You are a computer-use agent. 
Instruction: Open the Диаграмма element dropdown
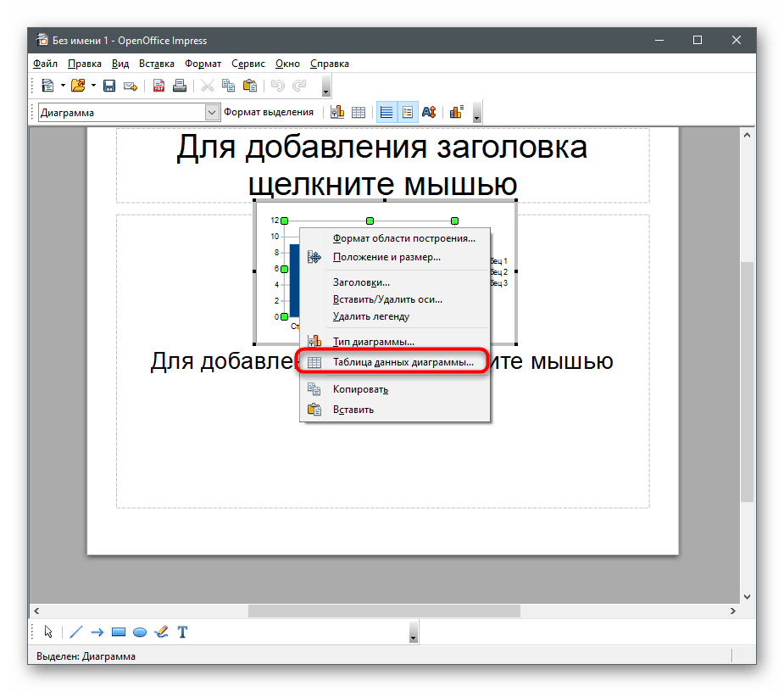212,112
